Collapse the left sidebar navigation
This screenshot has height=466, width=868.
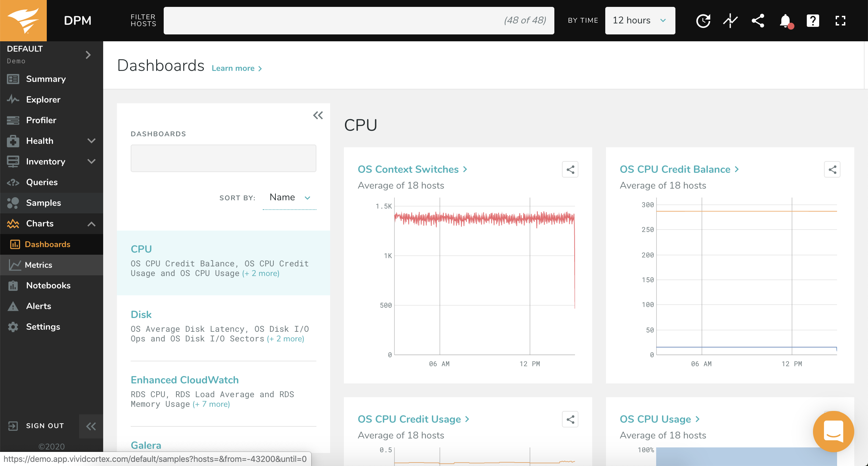pos(91,426)
